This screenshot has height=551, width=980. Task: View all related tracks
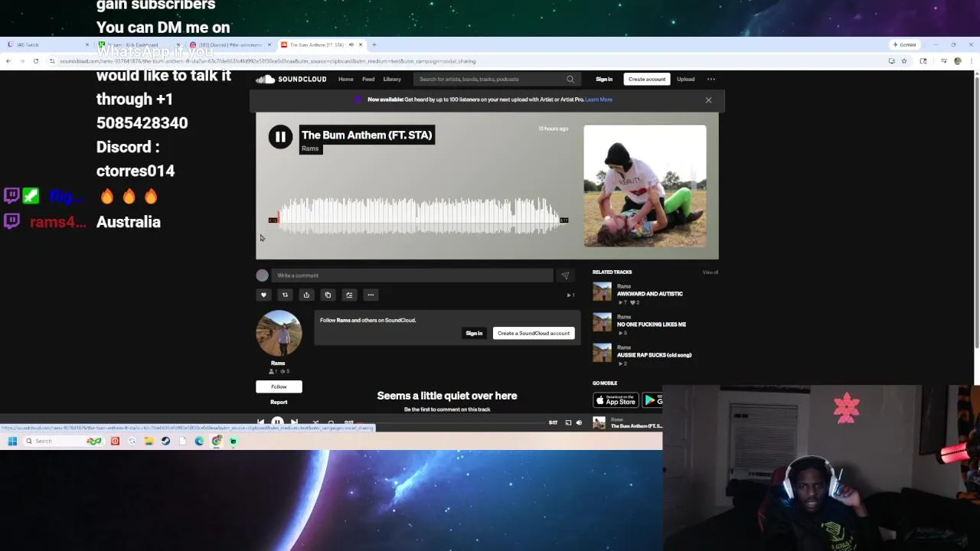click(710, 272)
